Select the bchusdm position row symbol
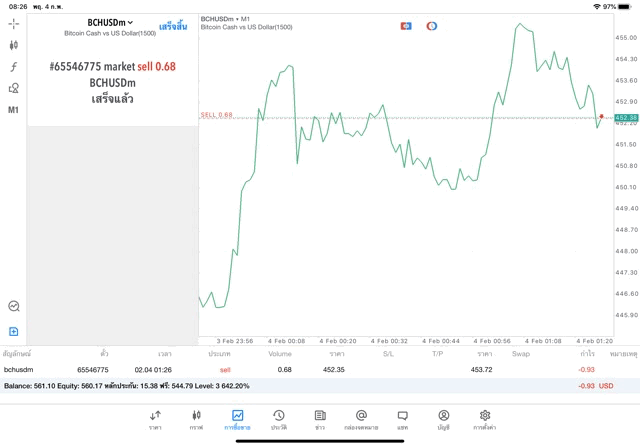 (x=18, y=369)
